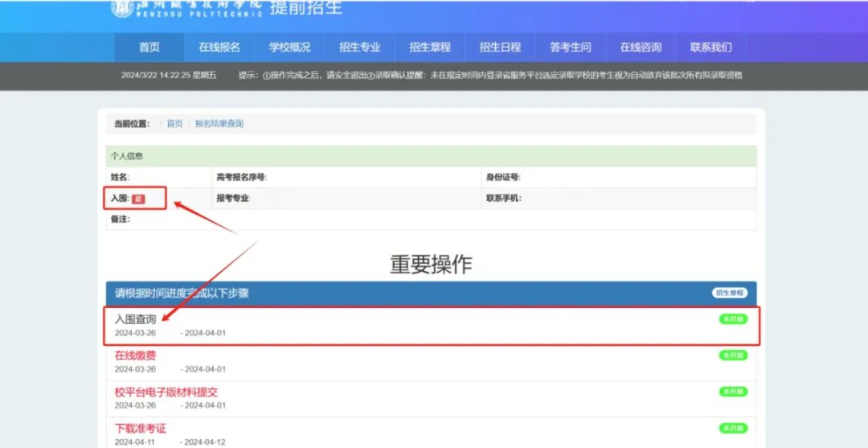View the 招生日程 navigation page

[x=500, y=47]
